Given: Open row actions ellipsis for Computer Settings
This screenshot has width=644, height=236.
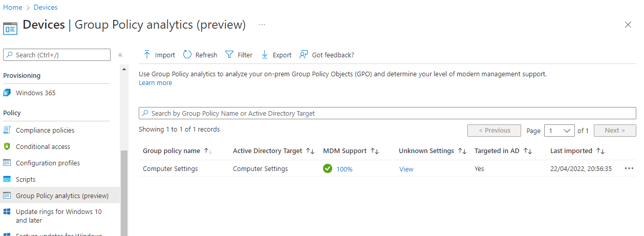Looking at the screenshot, I should point(629,168).
